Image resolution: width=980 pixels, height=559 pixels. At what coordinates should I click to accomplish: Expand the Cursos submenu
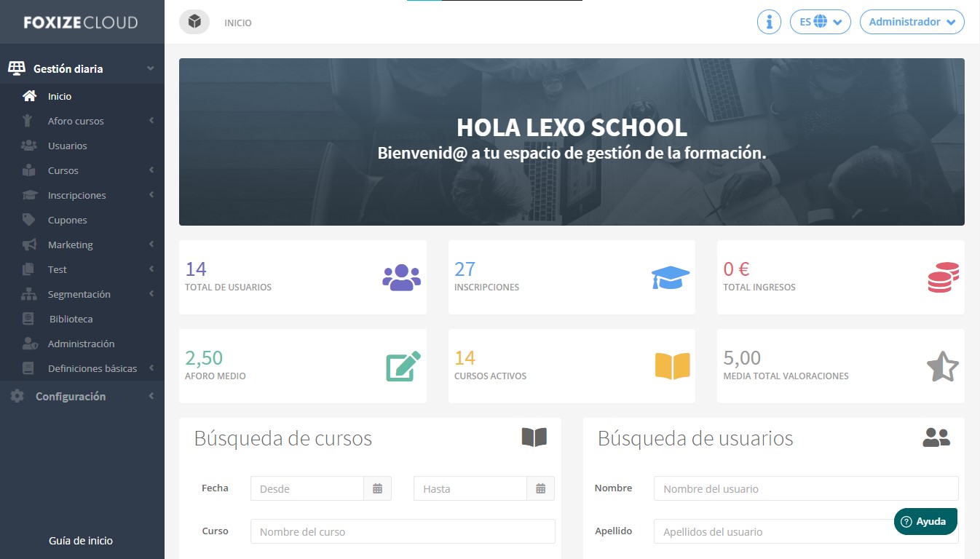[x=62, y=170]
